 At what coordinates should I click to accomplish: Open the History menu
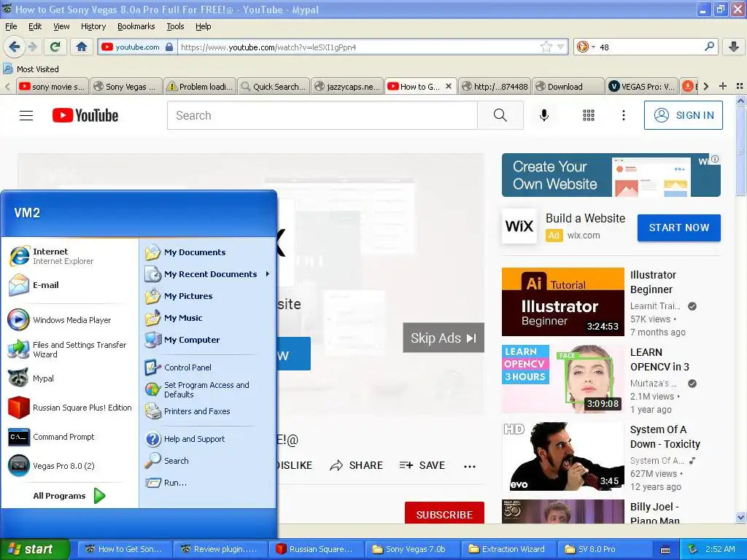93,26
